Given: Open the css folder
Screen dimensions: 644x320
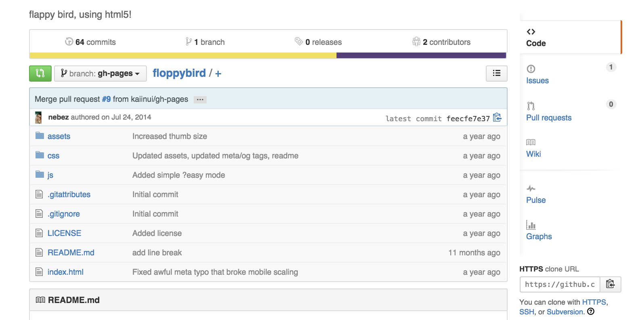Looking at the screenshot, I should tap(53, 156).
